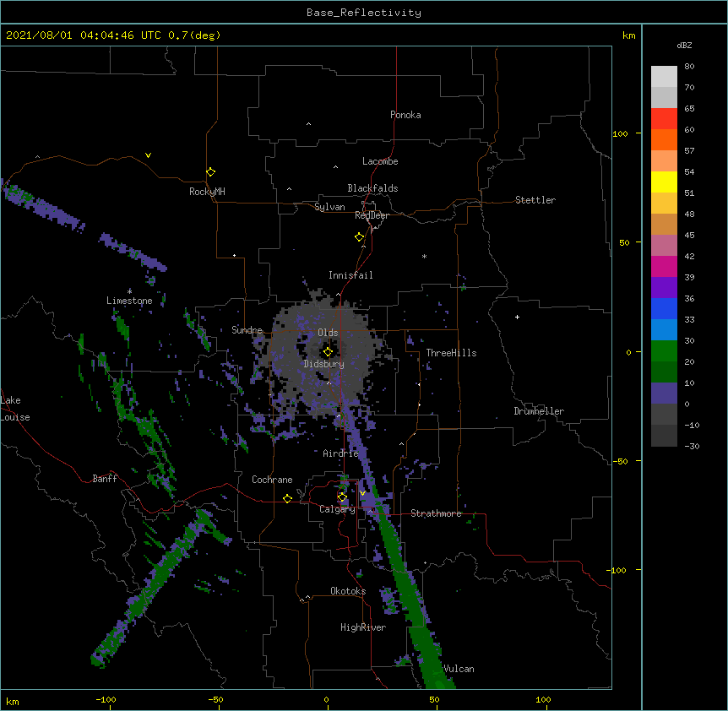Screen dimensions: 728x711
Task: Click the Airdrie city label
Action: point(341,453)
